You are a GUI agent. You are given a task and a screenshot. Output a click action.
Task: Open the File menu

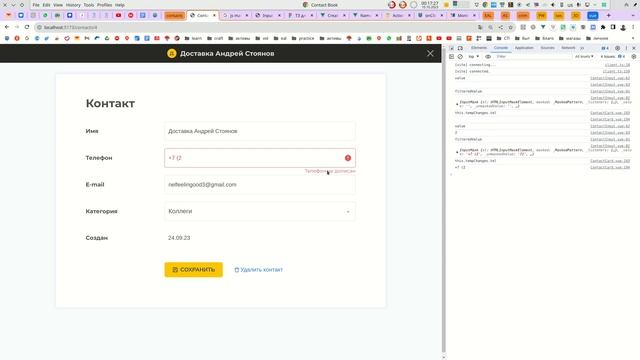pyautogui.click(x=36, y=5)
